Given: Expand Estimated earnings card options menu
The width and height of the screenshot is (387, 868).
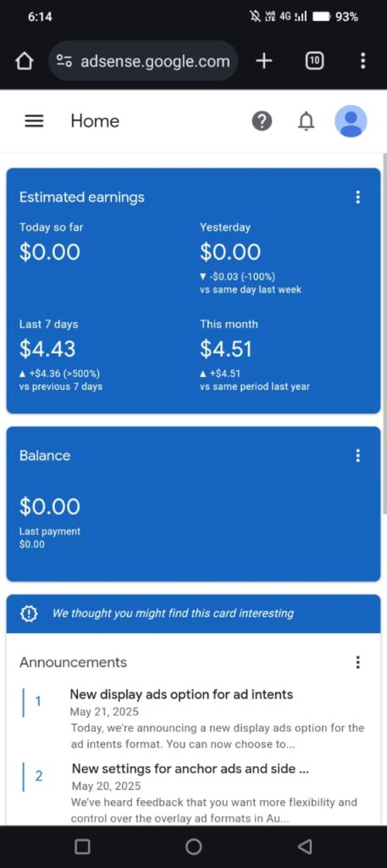Looking at the screenshot, I should (x=357, y=197).
